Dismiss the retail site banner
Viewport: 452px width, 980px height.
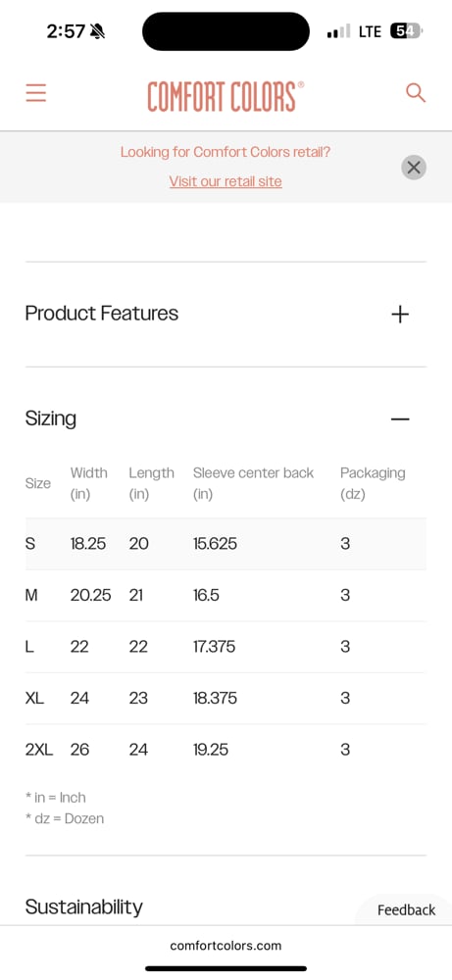point(413,167)
